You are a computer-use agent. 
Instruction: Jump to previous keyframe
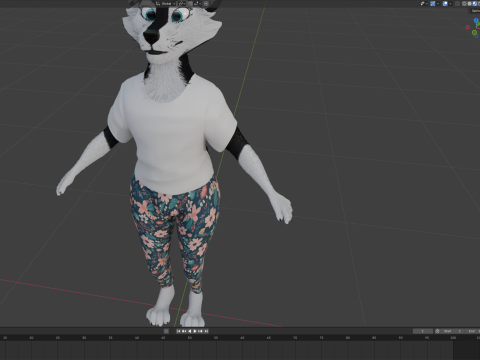pos(184,331)
